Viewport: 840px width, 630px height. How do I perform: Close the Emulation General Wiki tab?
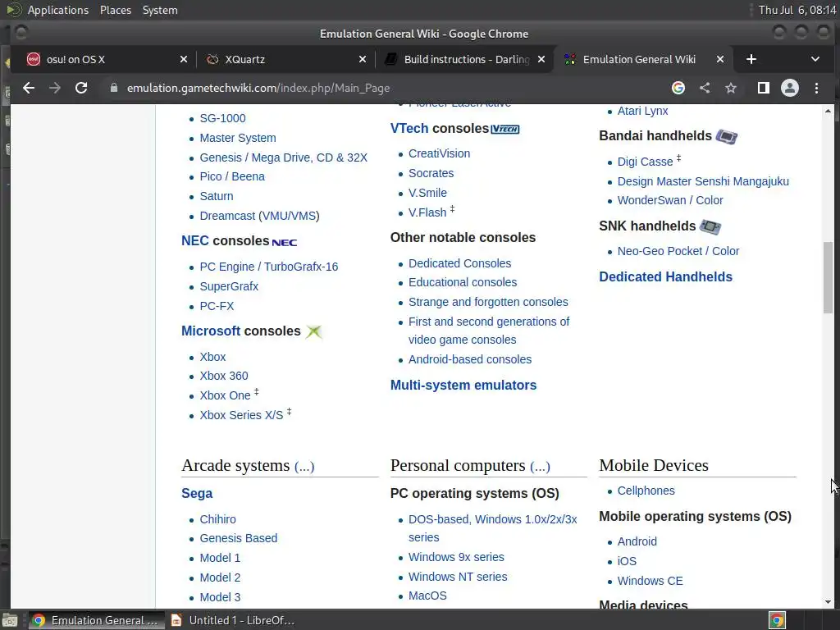click(x=720, y=59)
